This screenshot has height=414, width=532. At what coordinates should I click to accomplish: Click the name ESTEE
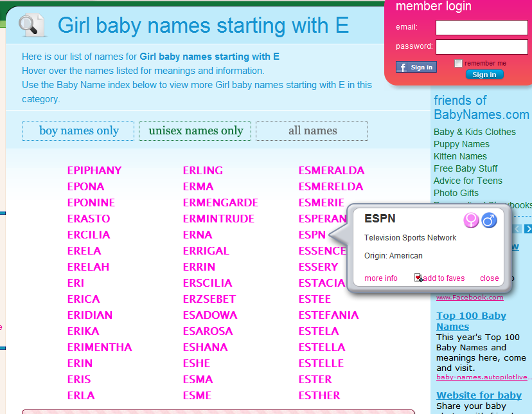coord(315,299)
